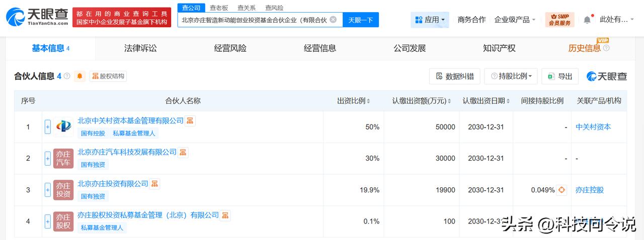Open equity chart icon after 北京中关村资本基金管理有限公司
The image size is (644, 240).
pos(190,121)
